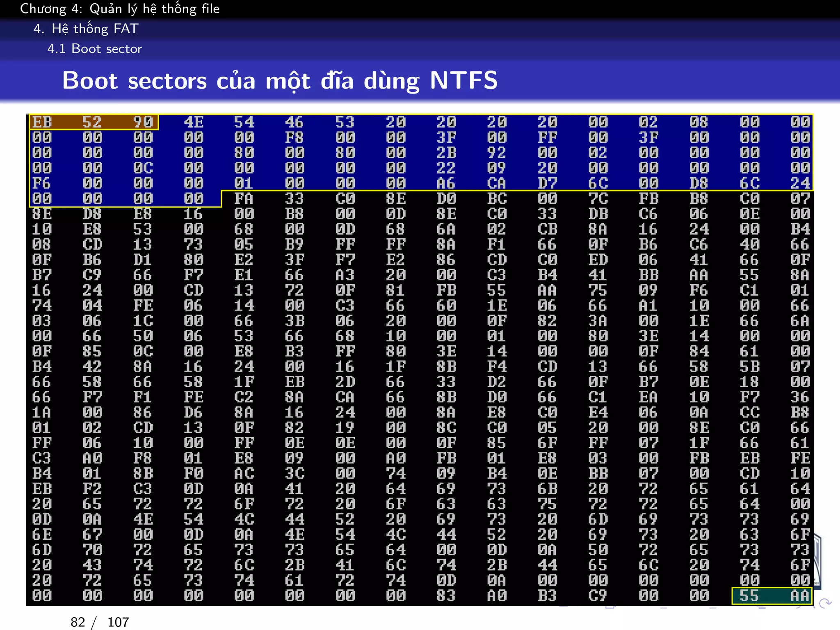Jump to subsection '4.1 Boot sector'

click(x=95, y=49)
